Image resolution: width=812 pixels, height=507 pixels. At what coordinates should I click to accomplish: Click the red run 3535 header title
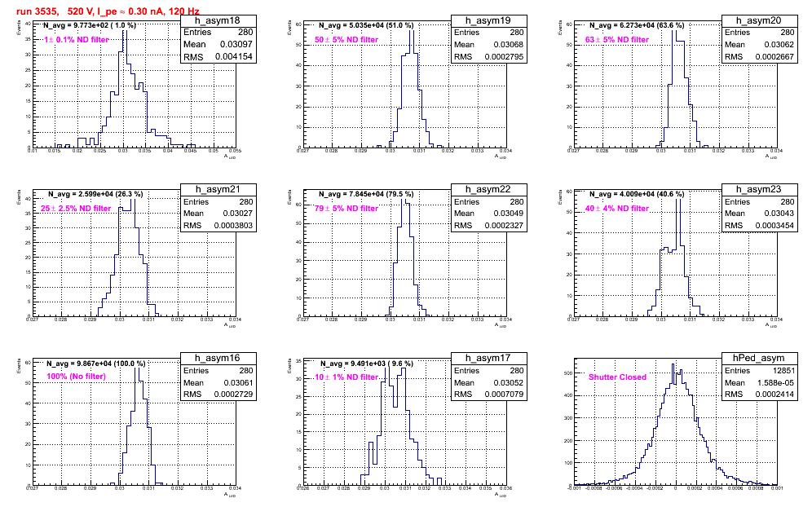coord(108,11)
